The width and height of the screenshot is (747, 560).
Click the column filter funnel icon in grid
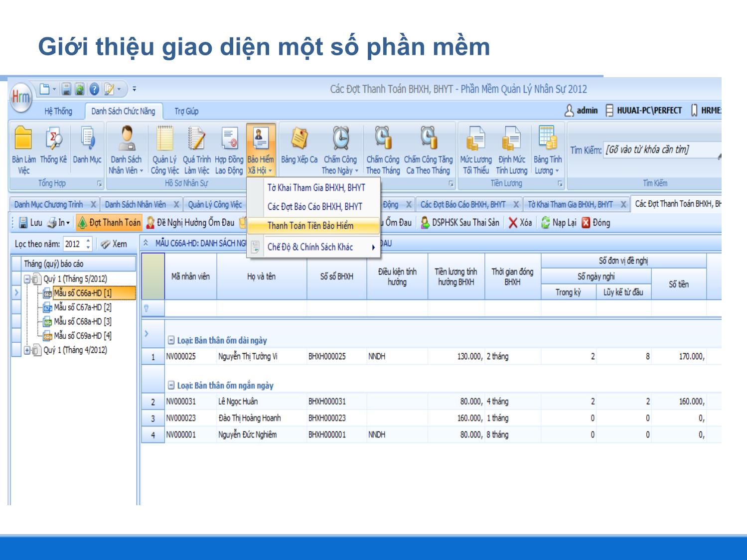point(146,308)
